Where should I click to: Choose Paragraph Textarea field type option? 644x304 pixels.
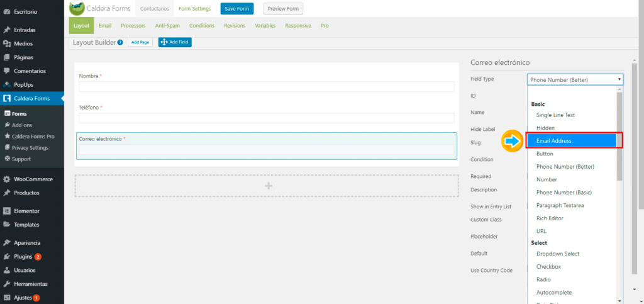[560, 205]
